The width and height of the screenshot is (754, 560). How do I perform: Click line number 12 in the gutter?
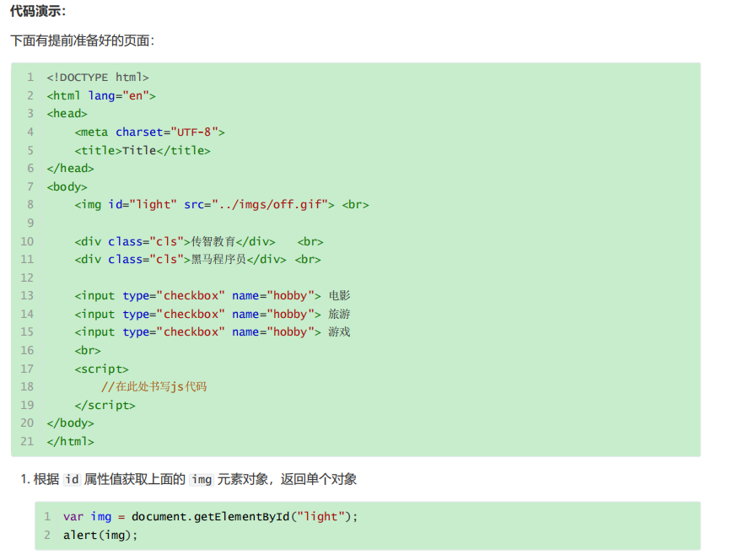point(27,277)
